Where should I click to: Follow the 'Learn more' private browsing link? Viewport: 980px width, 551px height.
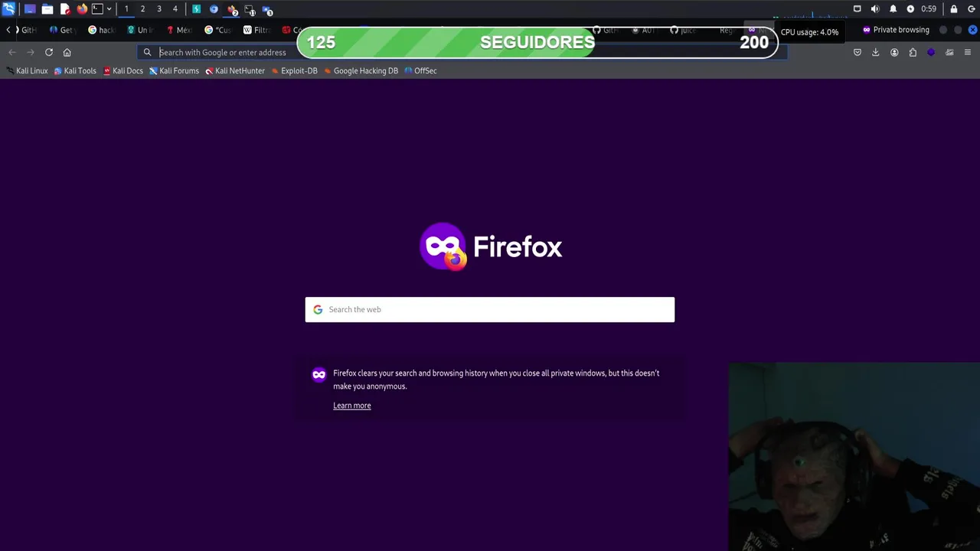tap(351, 406)
